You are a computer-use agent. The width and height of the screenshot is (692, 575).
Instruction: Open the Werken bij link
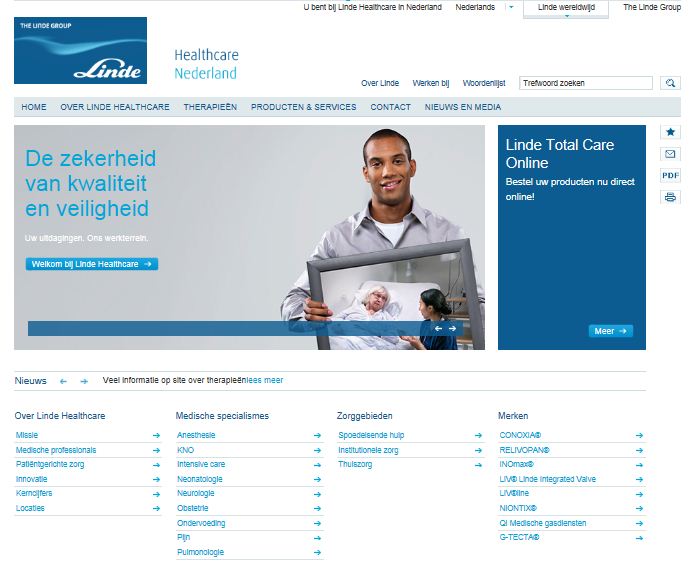point(431,83)
